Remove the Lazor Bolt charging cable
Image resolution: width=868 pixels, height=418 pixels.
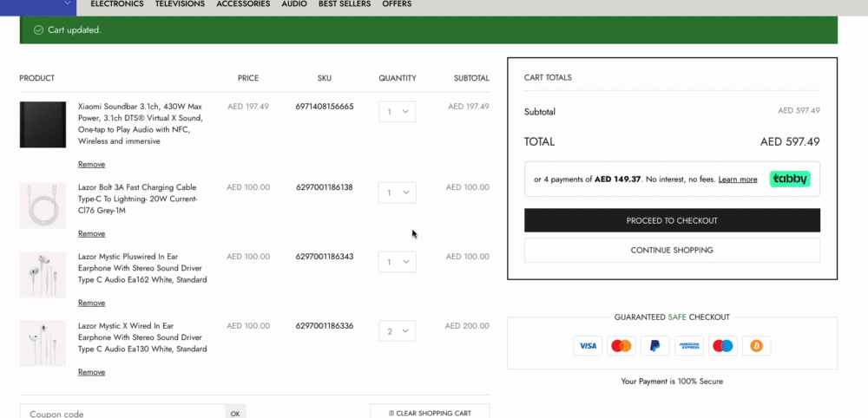coord(91,233)
